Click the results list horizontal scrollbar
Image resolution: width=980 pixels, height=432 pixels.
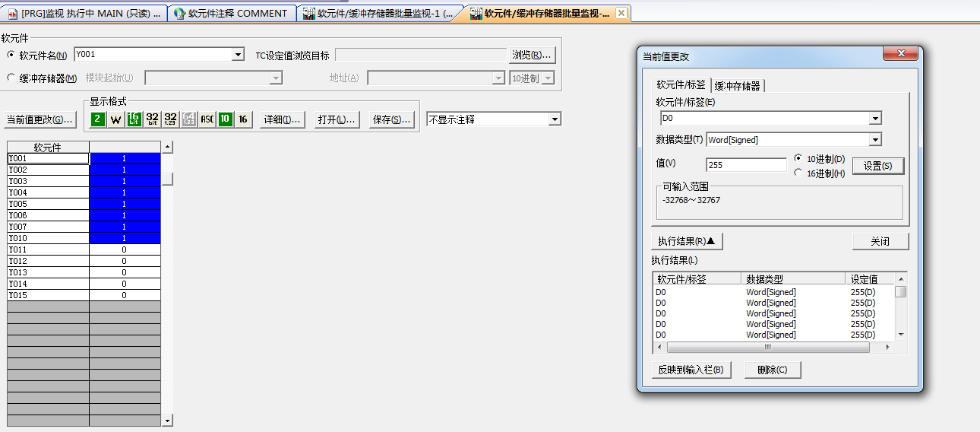click(767, 348)
